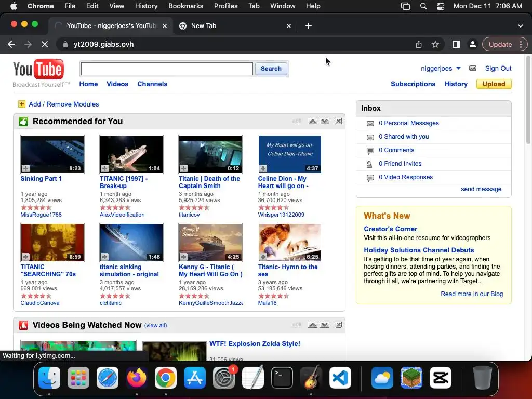Toggle Chrome side panel icon
Screen dimensions: 532x399
pyautogui.click(x=456, y=44)
